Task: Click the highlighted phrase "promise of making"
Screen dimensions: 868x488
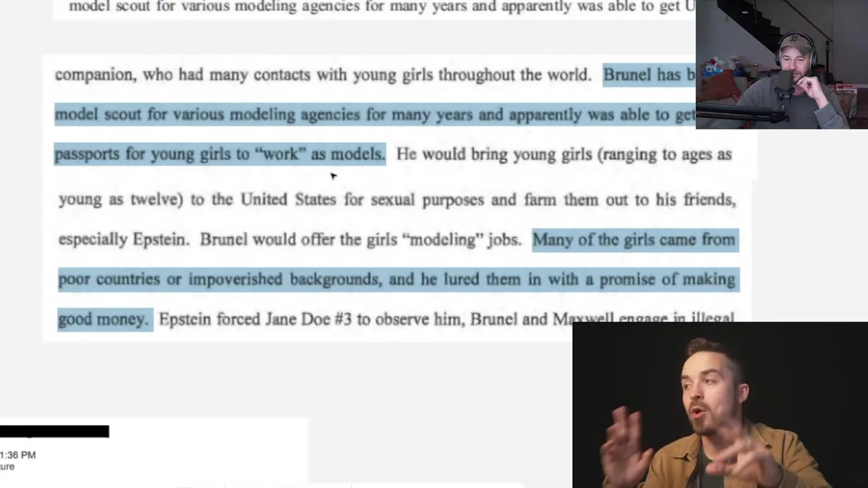Action: tap(668, 279)
